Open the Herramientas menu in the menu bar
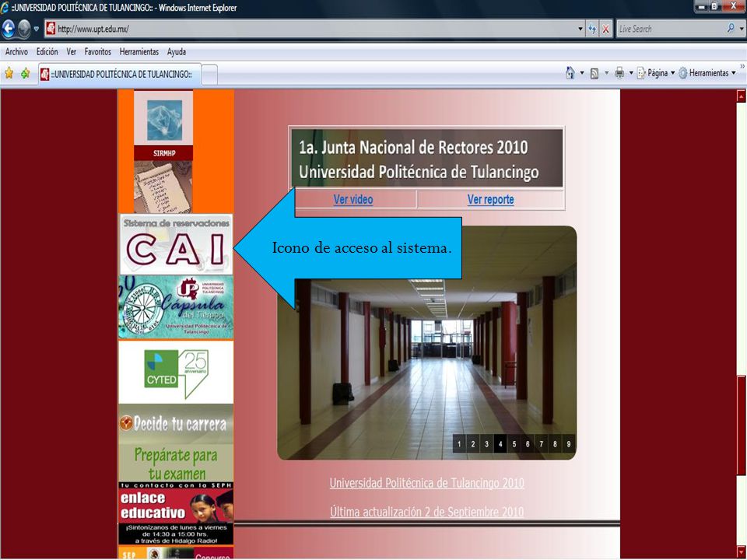The image size is (747, 560). pyautogui.click(x=139, y=52)
